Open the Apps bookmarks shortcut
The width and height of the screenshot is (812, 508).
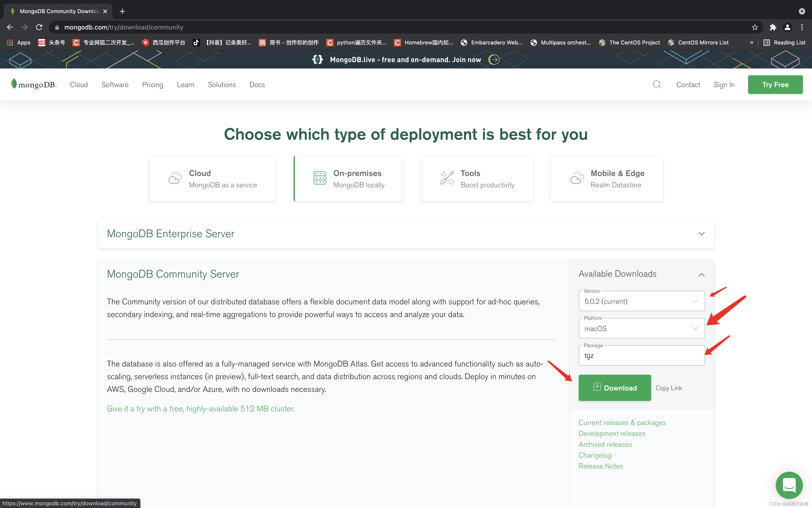pyautogui.click(x=18, y=43)
